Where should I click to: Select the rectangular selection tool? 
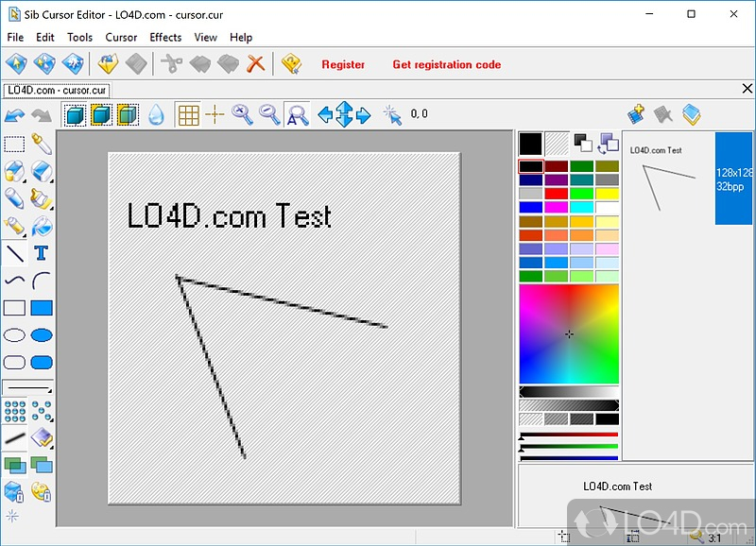[14, 145]
